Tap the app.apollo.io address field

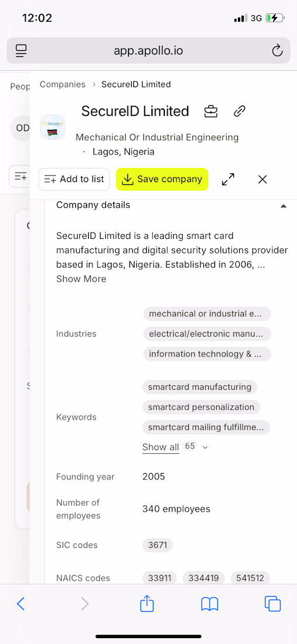pyautogui.click(x=148, y=51)
